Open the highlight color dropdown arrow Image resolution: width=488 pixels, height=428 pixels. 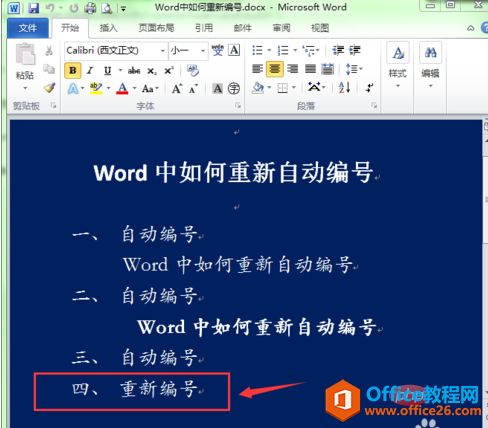pyautogui.click(x=108, y=88)
